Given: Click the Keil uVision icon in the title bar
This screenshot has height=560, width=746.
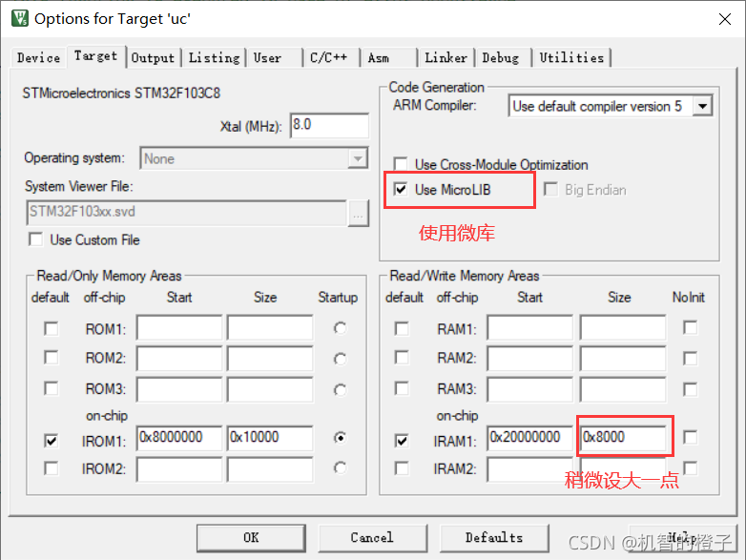Looking at the screenshot, I should click(x=19, y=18).
